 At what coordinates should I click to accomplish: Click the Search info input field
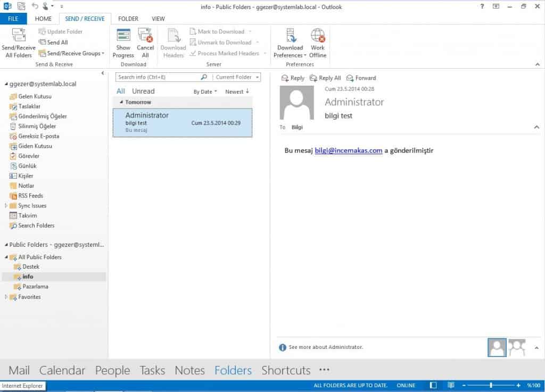[x=159, y=77]
